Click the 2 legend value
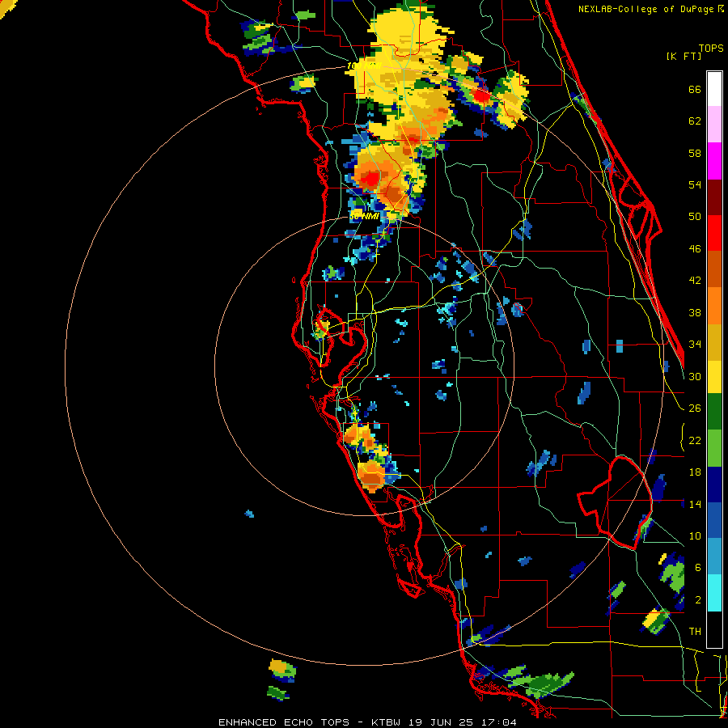Screen dimensions: 728x728 pyautogui.click(x=698, y=600)
